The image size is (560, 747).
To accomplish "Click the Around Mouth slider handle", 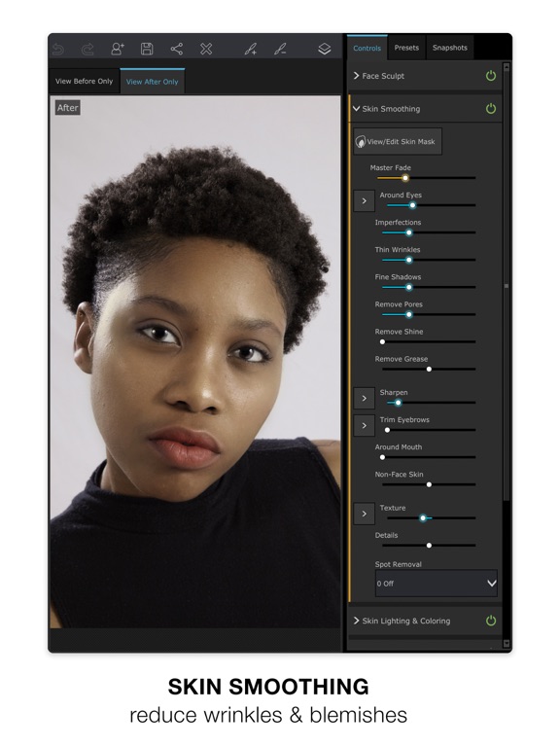I will 382,457.
